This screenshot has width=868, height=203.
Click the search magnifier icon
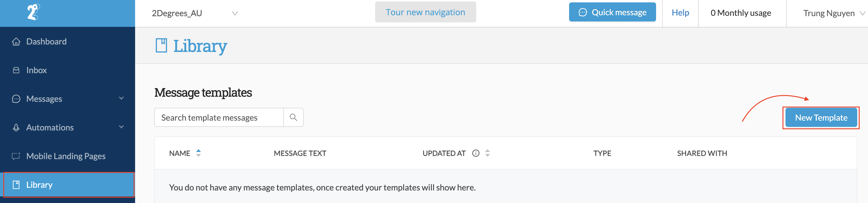tap(293, 117)
